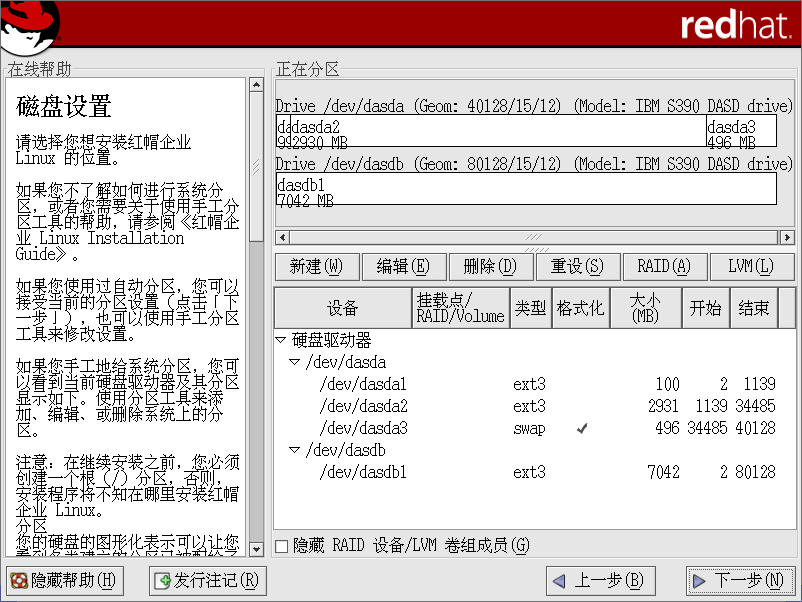Sort by the 类型 column header
This screenshot has height=602, width=802.
pos(530,308)
